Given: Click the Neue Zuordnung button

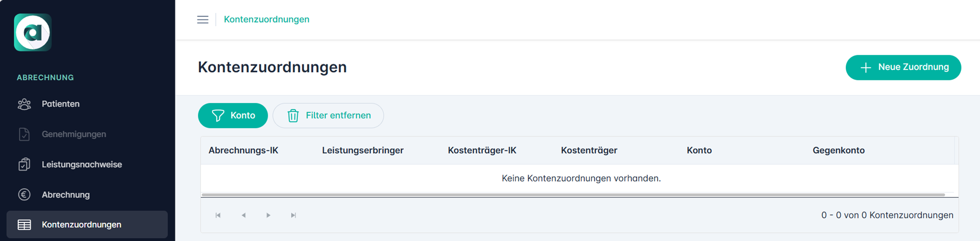Looking at the screenshot, I should pyautogui.click(x=903, y=67).
